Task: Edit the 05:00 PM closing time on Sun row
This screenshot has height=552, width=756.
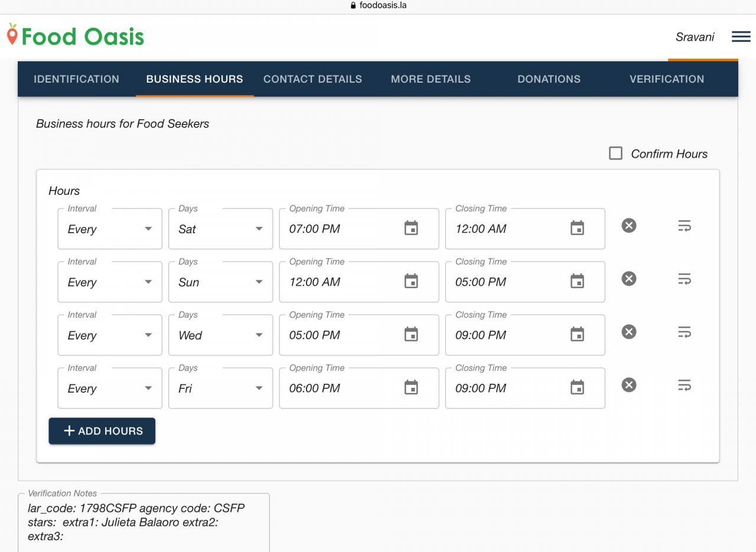Action: (525, 282)
